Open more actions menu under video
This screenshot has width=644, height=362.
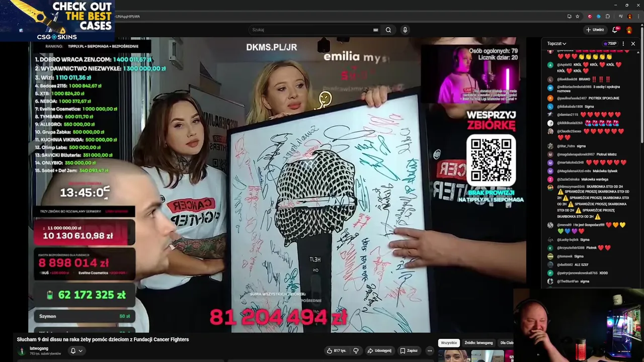430,350
